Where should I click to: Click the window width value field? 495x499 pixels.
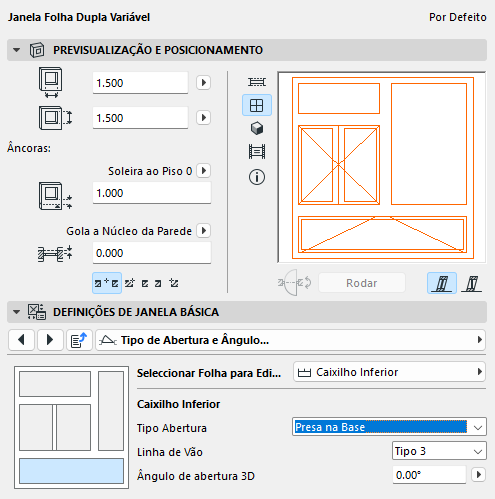pyautogui.click(x=140, y=83)
